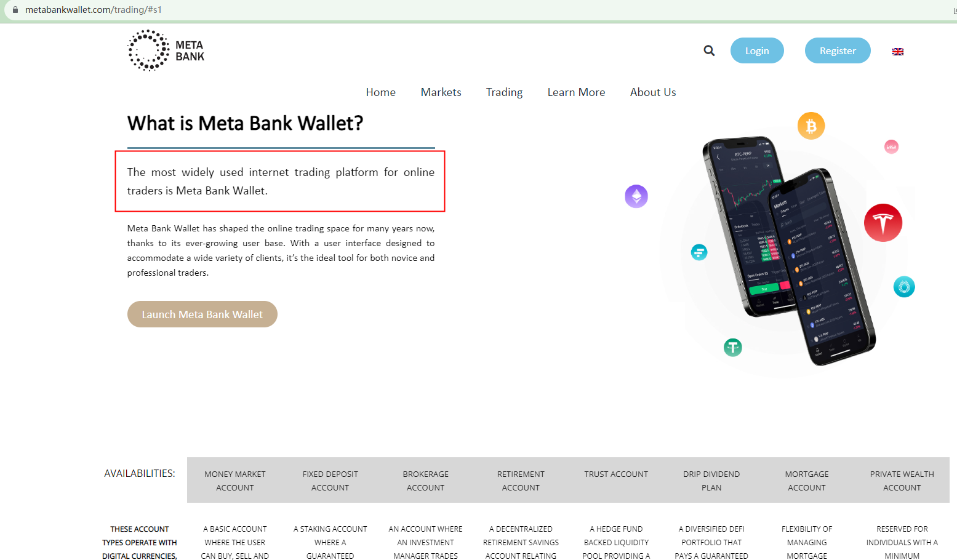Click the orange Bitcoin coin icon
This screenshot has width=957, height=560.
pyautogui.click(x=811, y=126)
